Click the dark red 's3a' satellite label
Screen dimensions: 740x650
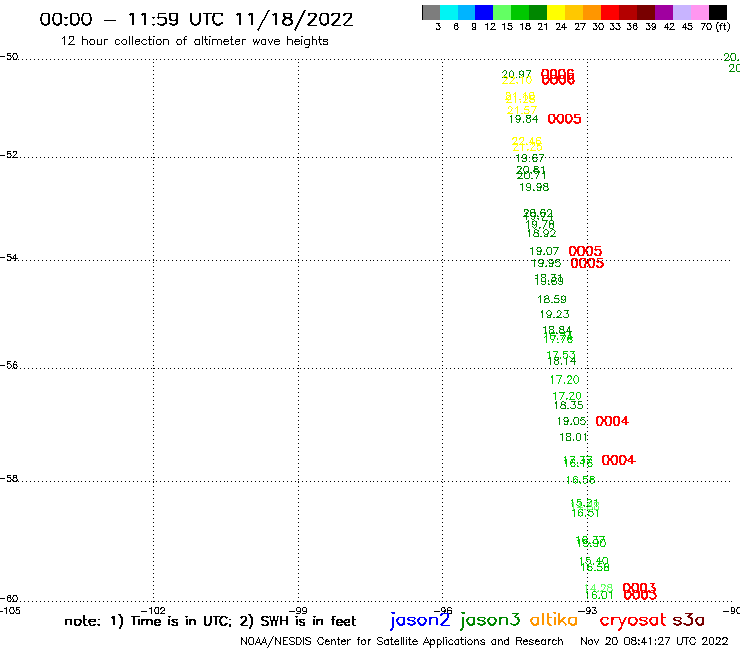click(688, 620)
